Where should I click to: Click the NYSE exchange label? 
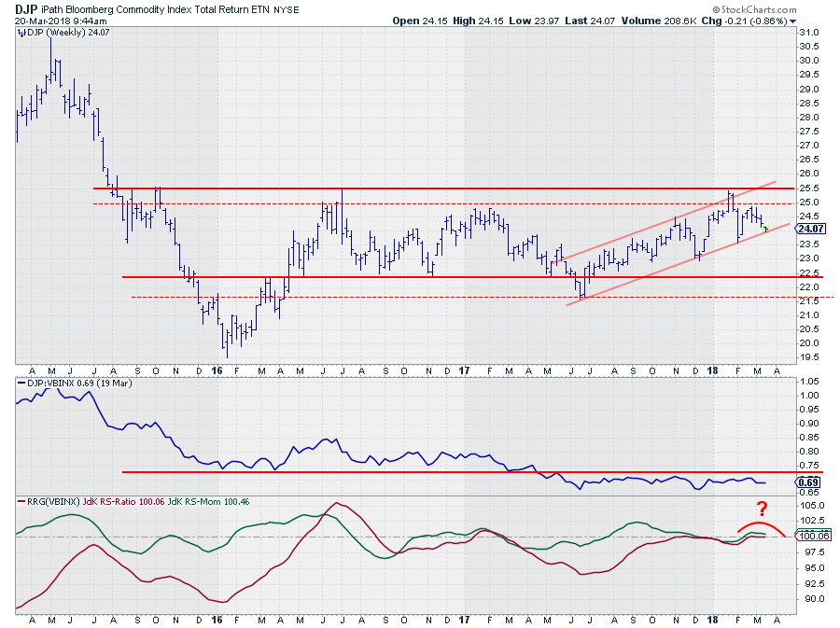(x=287, y=9)
